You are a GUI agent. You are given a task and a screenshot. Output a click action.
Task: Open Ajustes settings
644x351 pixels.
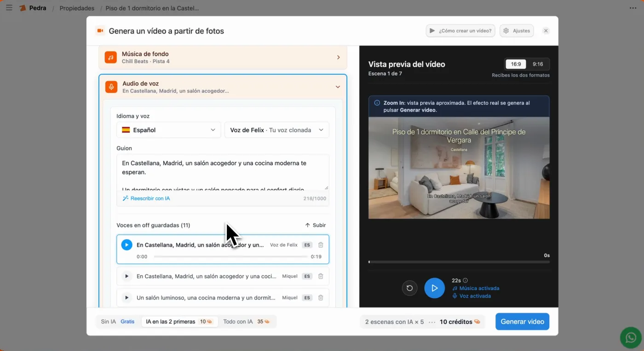pos(517,31)
